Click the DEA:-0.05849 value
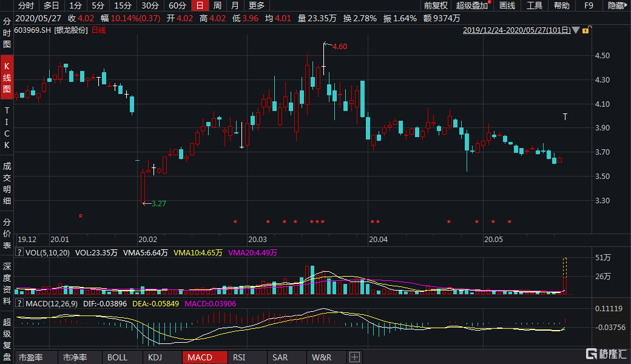 coord(155,304)
